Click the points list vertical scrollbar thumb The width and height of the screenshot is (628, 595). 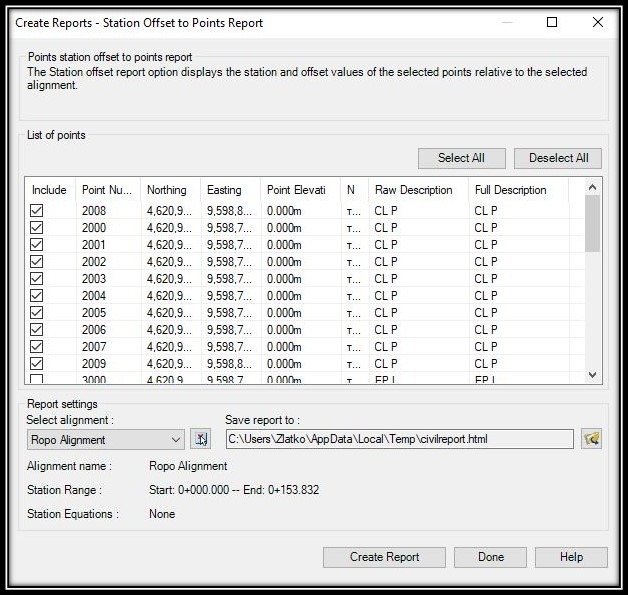coord(592,223)
